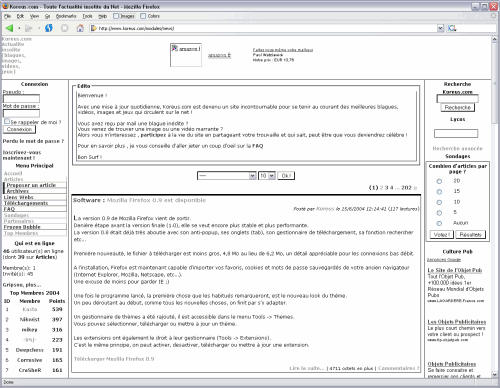Open the Help menu
Viewport: 500px width, 388px height.
click(x=103, y=16)
